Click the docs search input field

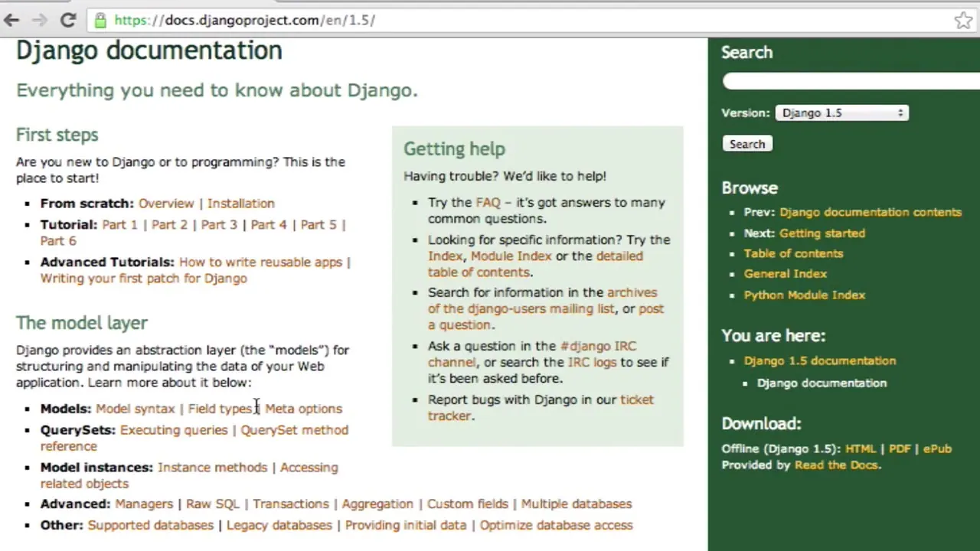pos(851,82)
